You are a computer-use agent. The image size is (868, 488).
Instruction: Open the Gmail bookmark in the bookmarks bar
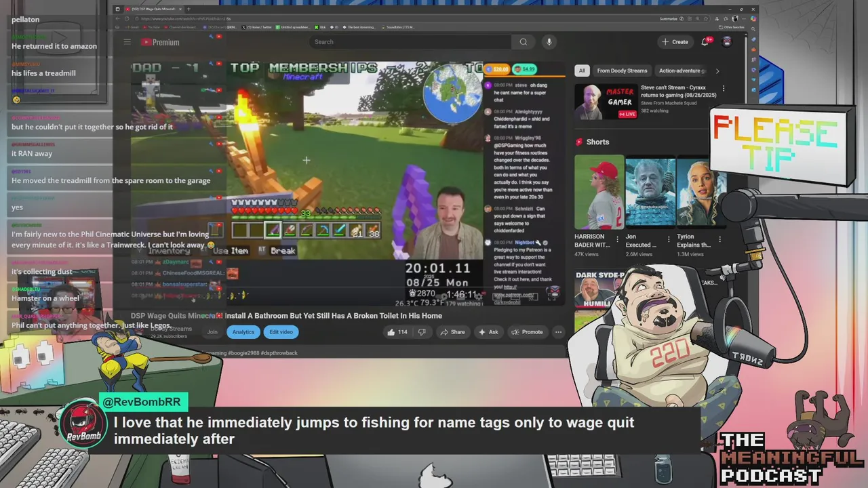coord(132,27)
